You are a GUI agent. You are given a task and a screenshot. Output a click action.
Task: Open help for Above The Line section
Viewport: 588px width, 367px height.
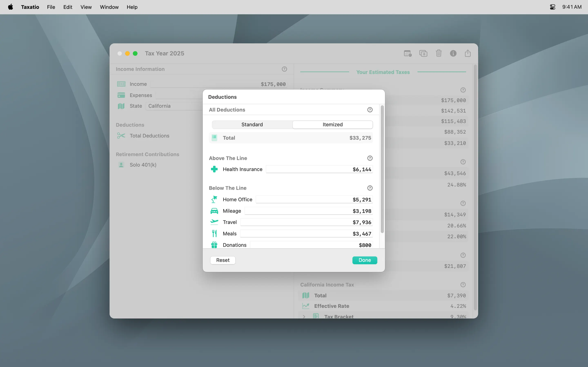[x=370, y=158]
